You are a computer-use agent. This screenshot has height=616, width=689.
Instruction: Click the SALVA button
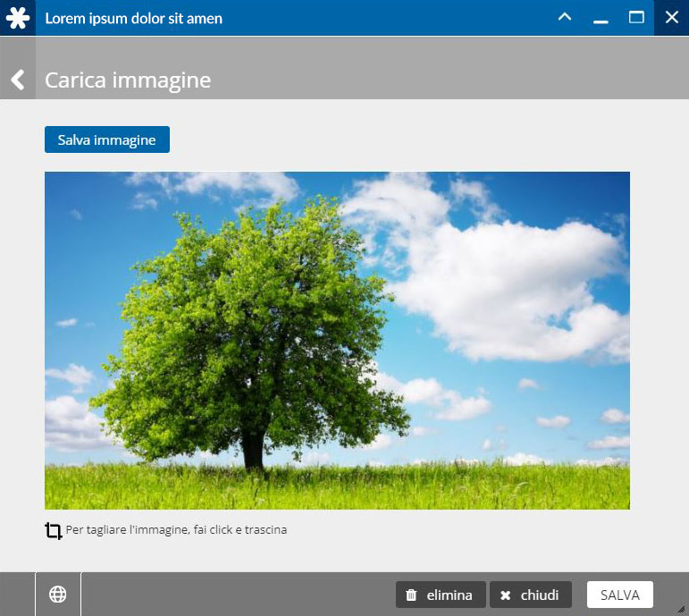click(x=620, y=595)
